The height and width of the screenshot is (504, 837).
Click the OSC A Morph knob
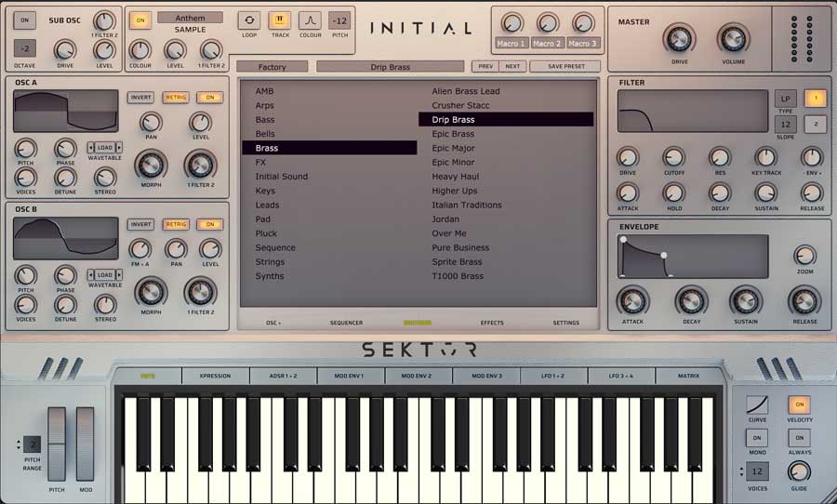(151, 165)
